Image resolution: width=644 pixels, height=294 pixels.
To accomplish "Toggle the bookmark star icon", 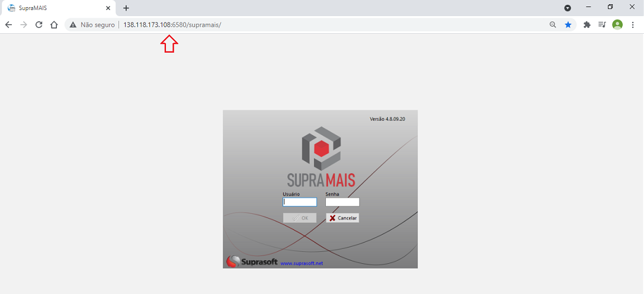I will pyautogui.click(x=568, y=25).
